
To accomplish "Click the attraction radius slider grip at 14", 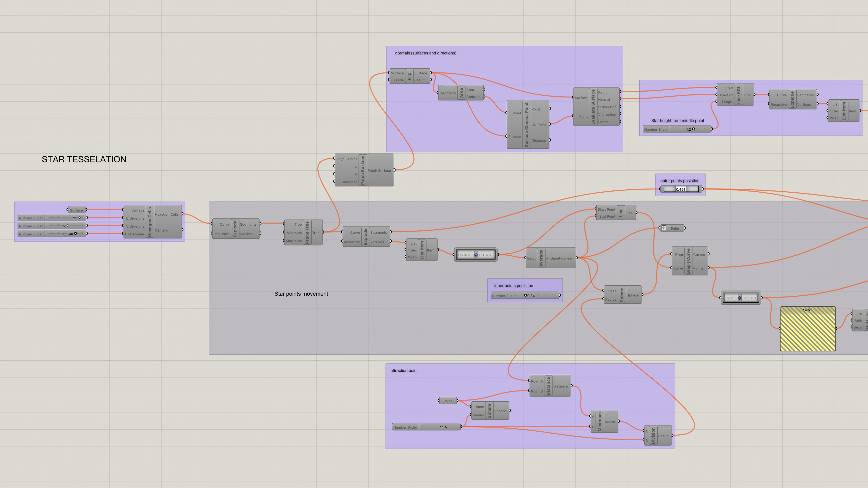I will [446, 427].
